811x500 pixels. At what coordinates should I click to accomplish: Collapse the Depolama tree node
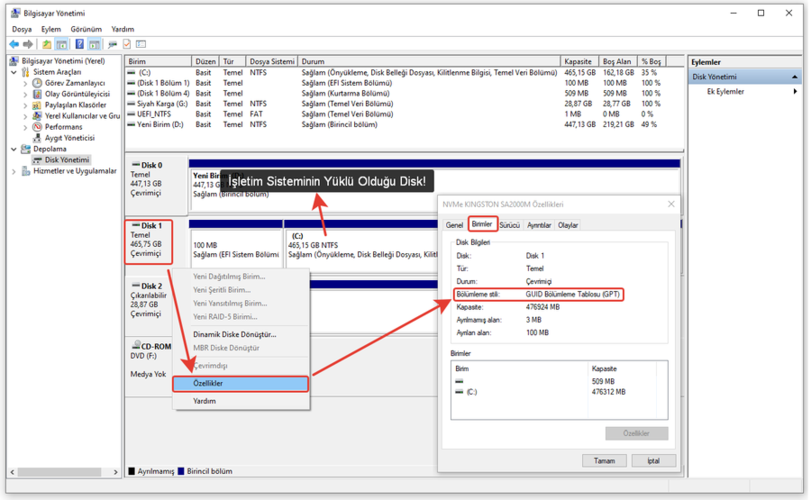coord(14,149)
